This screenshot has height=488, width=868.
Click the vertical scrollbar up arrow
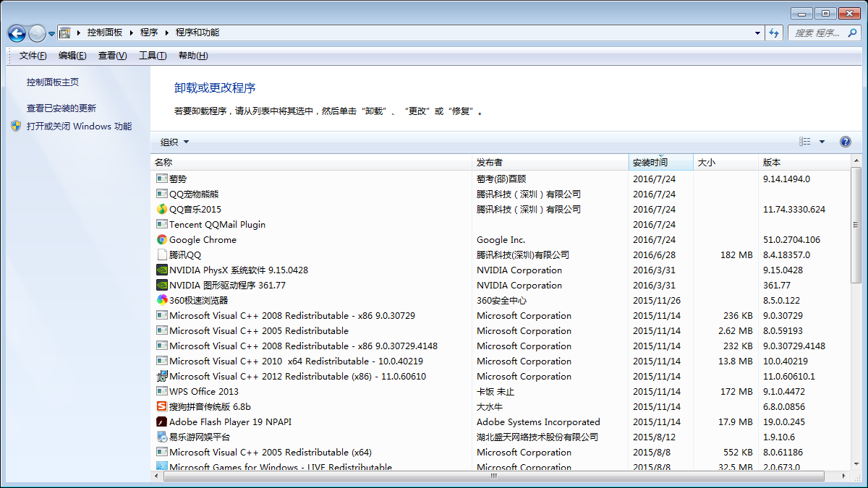[x=856, y=160]
